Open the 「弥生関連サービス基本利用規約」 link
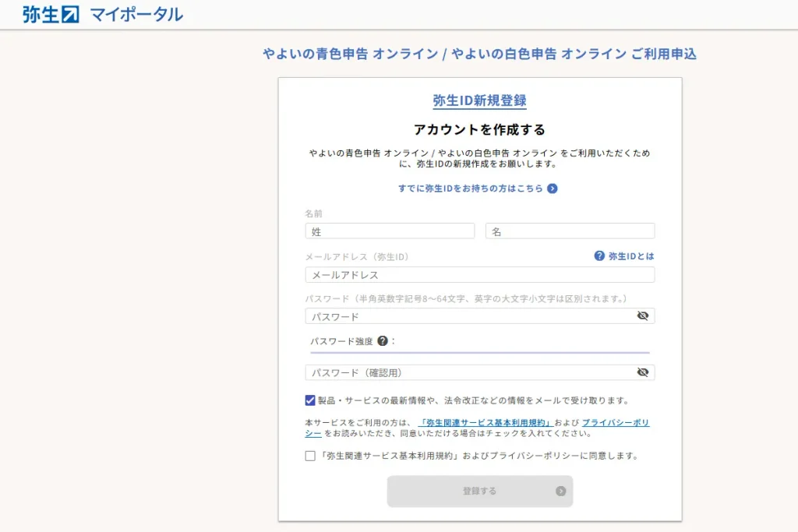798x532 pixels. pos(485,423)
